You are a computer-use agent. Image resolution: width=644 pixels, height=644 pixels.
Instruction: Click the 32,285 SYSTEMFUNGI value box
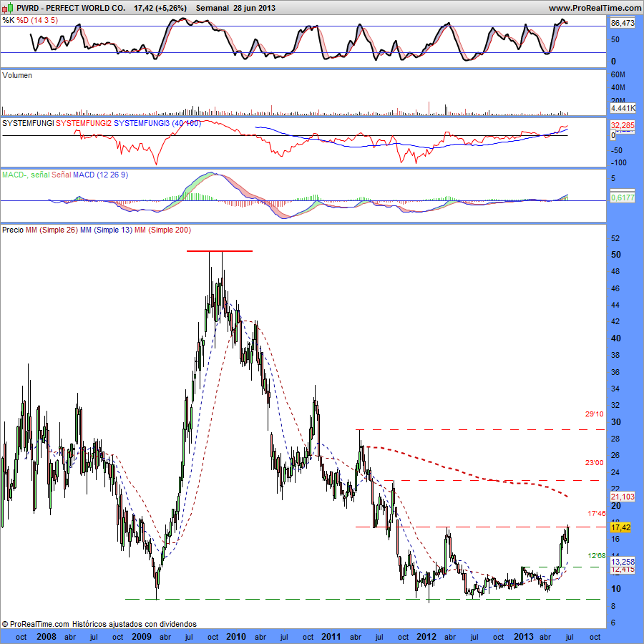click(623, 125)
